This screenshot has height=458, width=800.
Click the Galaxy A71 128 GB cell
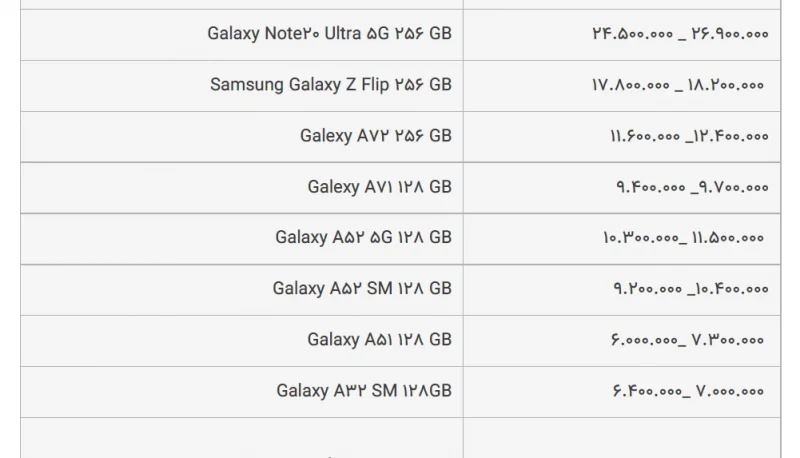379,187
